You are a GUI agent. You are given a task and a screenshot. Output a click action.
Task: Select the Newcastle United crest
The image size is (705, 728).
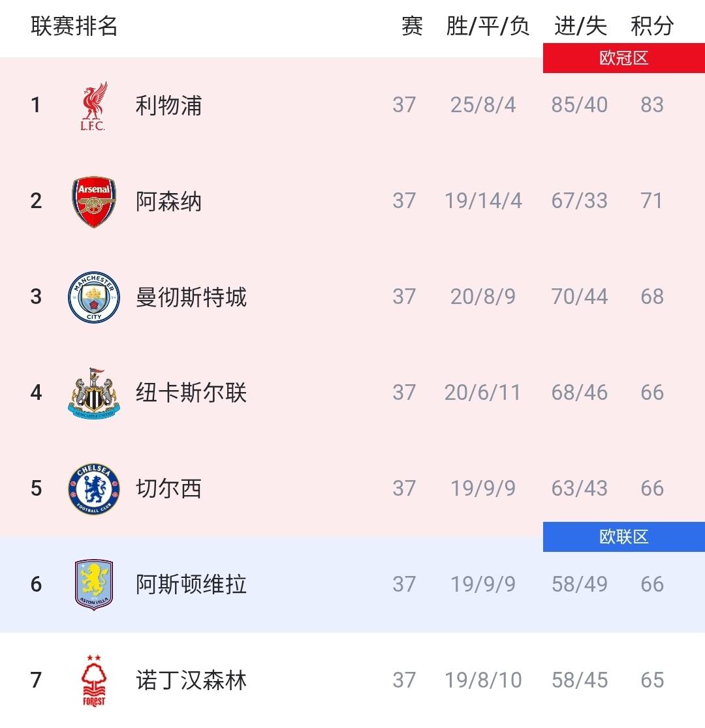(94, 393)
